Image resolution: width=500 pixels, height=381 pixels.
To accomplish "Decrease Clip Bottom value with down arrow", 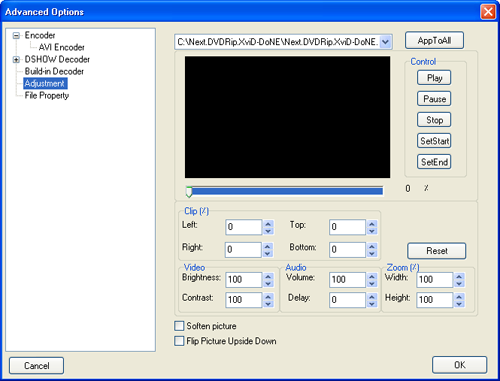I will coord(372,254).
